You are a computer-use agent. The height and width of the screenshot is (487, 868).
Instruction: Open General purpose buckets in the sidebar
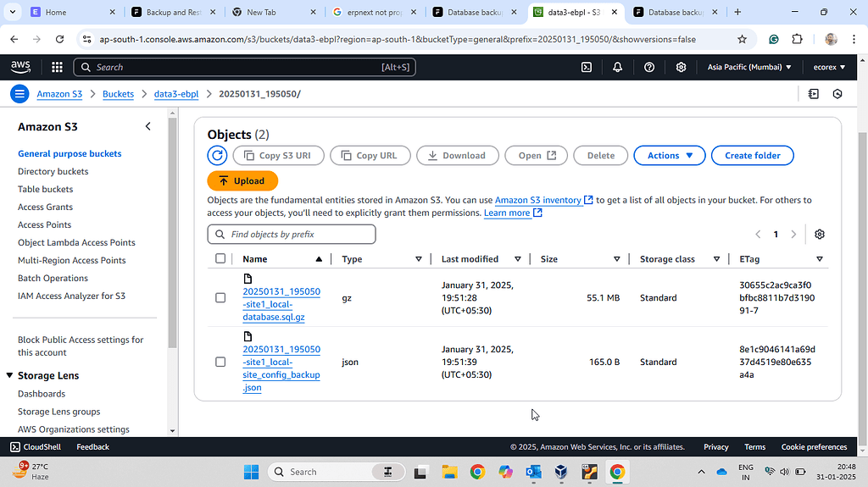coord(70,154)
